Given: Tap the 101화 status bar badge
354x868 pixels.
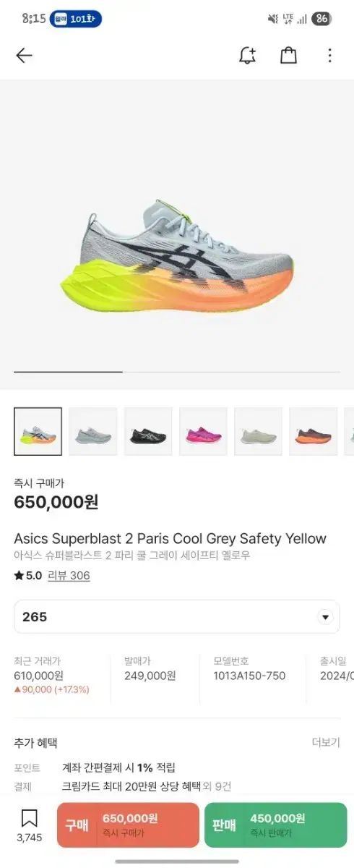Looking at the screenshot, I should click(x=76, y=19).
